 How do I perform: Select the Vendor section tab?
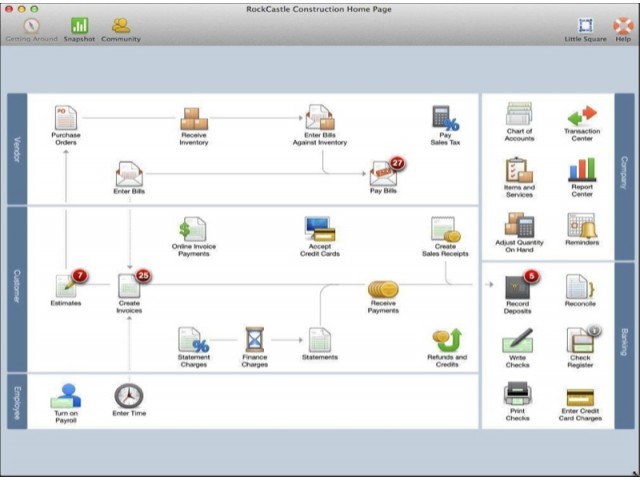pos(17,149)
